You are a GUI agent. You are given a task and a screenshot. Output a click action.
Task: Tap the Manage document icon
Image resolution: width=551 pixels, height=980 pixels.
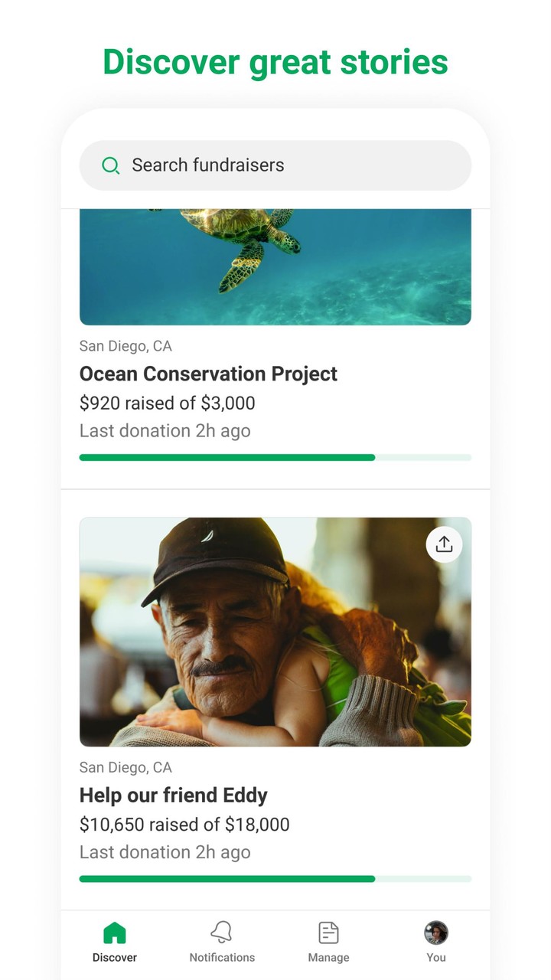click(x=328, y=933)
